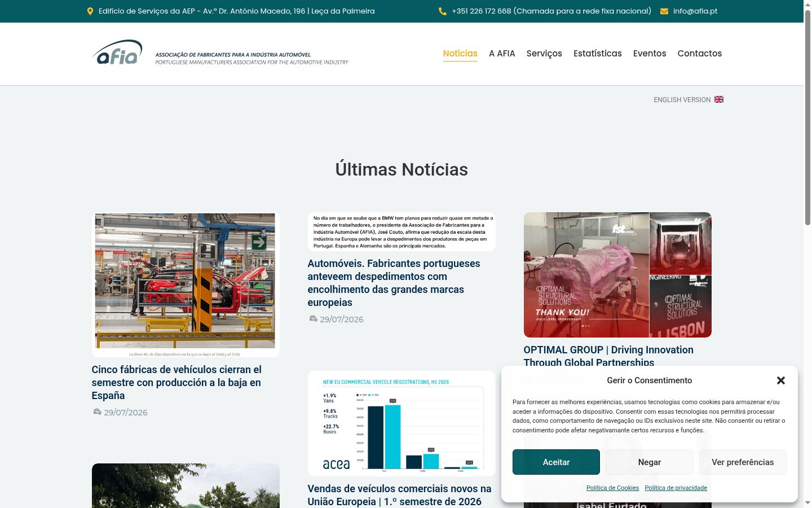
Task: Click the +351 226 172 668 phone number
Action: 551,11
